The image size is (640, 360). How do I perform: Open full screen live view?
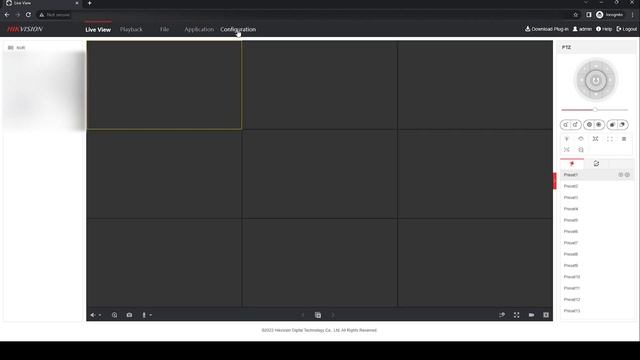517,315
